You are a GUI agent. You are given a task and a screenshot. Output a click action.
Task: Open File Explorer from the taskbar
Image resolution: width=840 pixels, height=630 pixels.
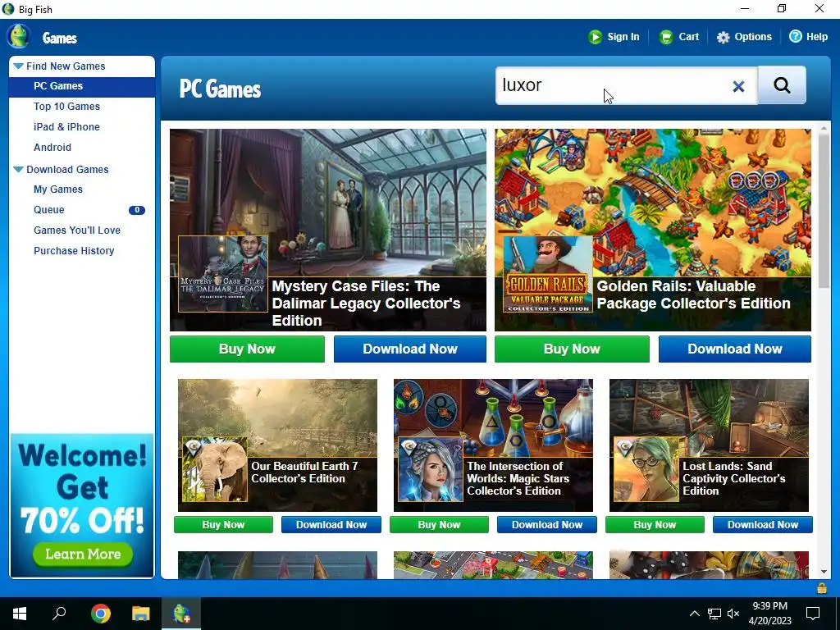[141, 614]
